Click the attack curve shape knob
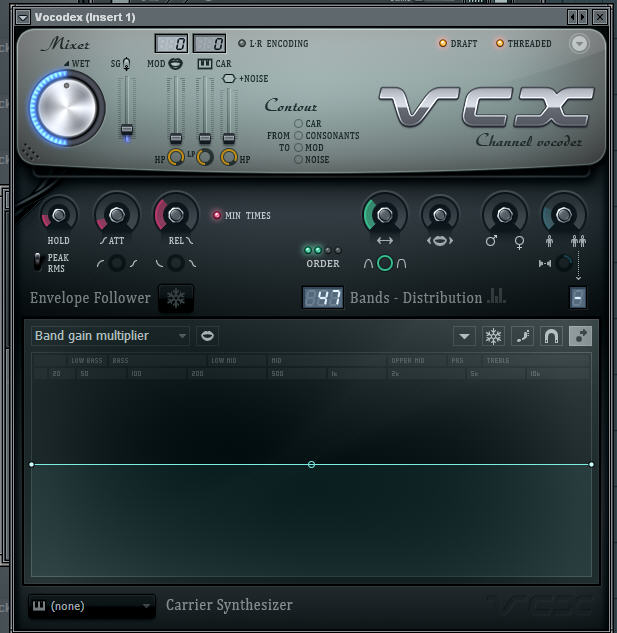This screenshot has height=633, width=617. click(117, 263)
